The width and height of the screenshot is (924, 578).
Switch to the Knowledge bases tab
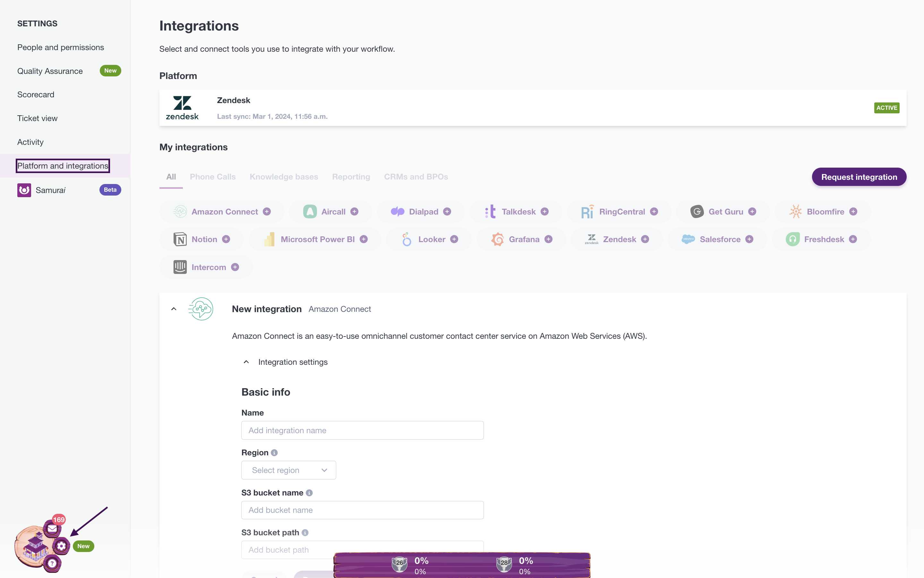(284, 177)
